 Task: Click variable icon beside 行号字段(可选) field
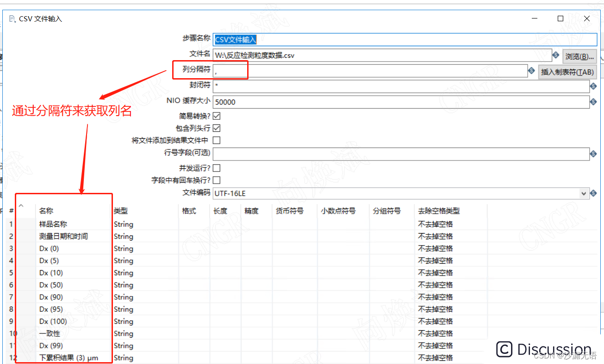click(x=595, y=154)
